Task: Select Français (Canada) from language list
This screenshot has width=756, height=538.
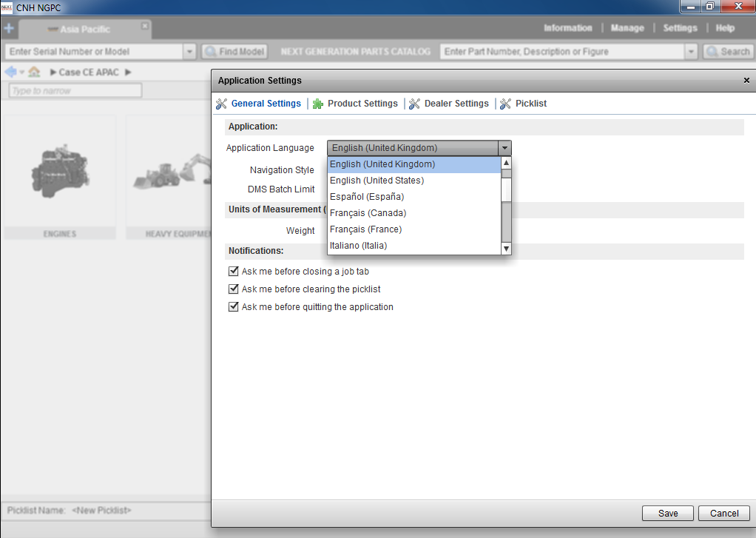Action: tap(368, 213)
